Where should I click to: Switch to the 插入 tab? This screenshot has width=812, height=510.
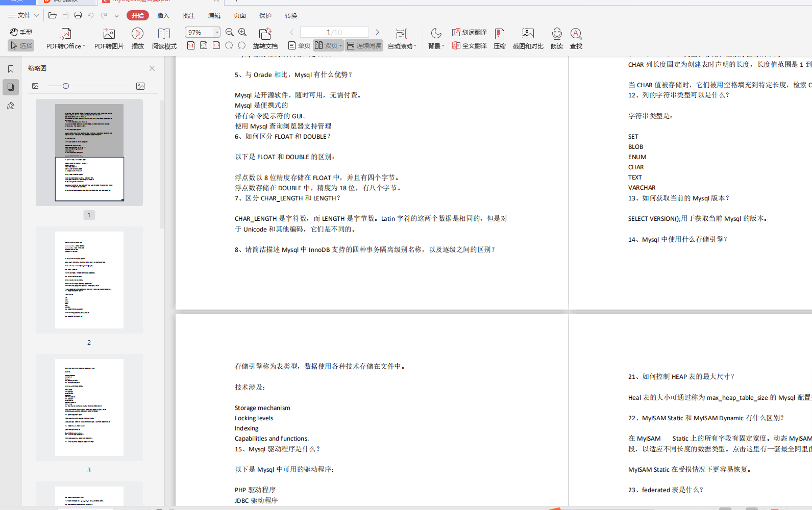point(163,15)
